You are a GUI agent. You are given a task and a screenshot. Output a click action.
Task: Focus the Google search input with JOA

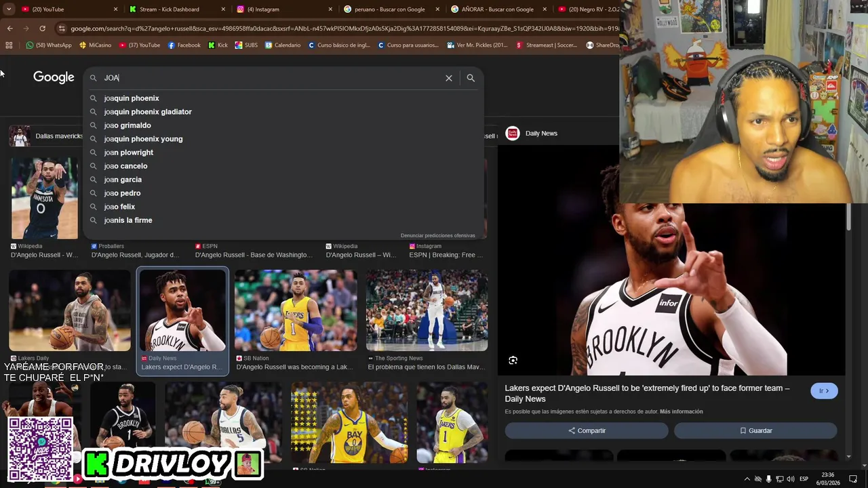(x=271, y=78)
